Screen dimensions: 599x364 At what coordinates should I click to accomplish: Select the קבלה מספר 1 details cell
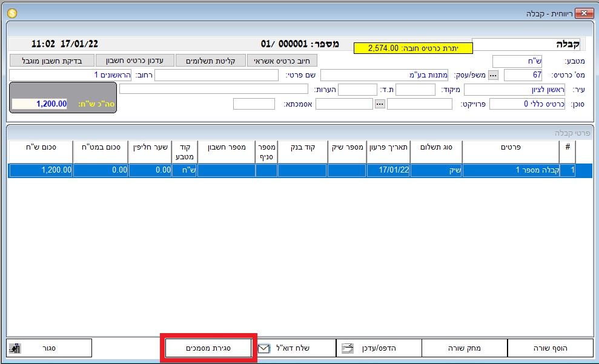pyautogui.click(x=511, y=170)
